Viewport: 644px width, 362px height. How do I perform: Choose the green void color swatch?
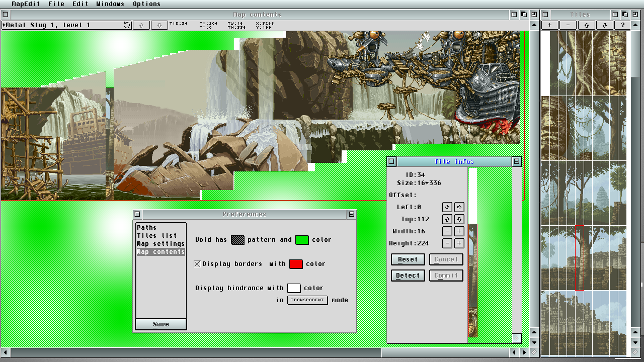point(302,240)
